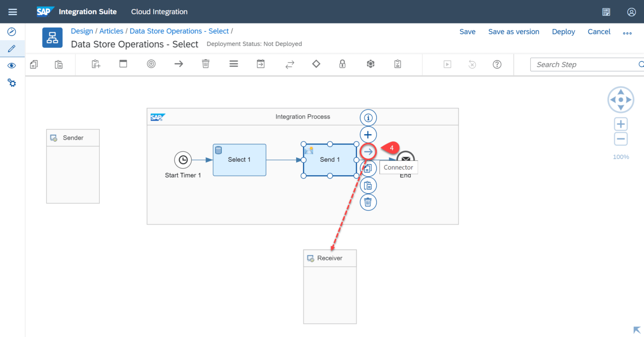Open the Settings gears icon in sidebar
Image resolution: width=644 pixels, height=337 pixels.
(x=12, y=83)
